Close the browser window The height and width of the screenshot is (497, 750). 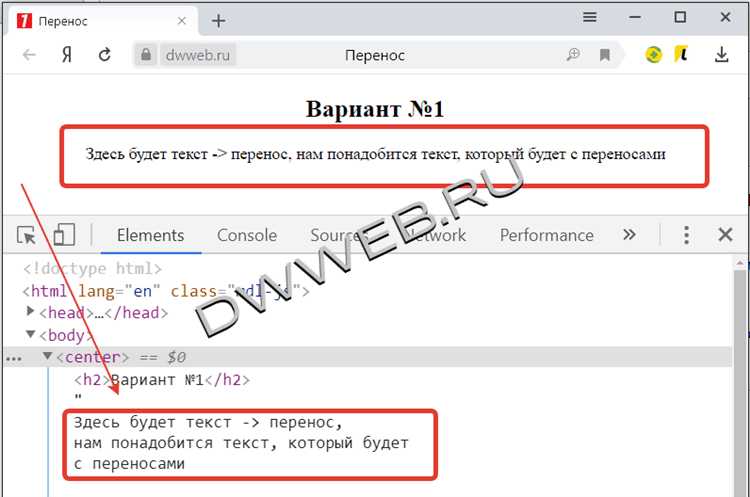725,17
